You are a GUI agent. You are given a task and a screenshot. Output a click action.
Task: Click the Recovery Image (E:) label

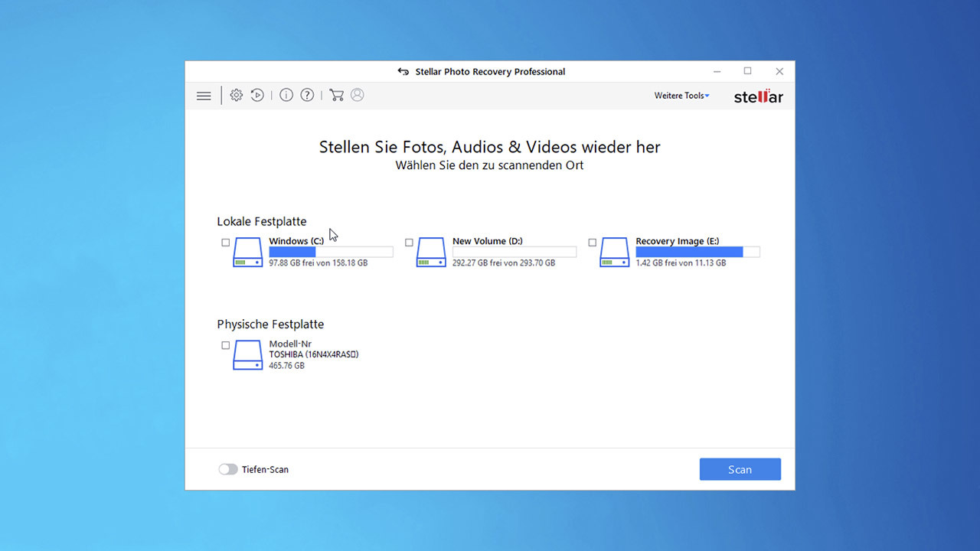coord(678,241)
